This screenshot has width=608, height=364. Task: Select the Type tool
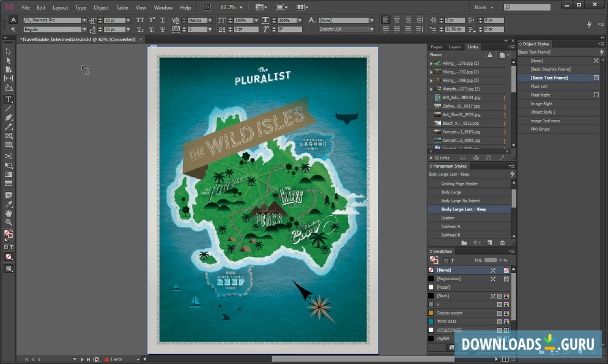[9, 99]
